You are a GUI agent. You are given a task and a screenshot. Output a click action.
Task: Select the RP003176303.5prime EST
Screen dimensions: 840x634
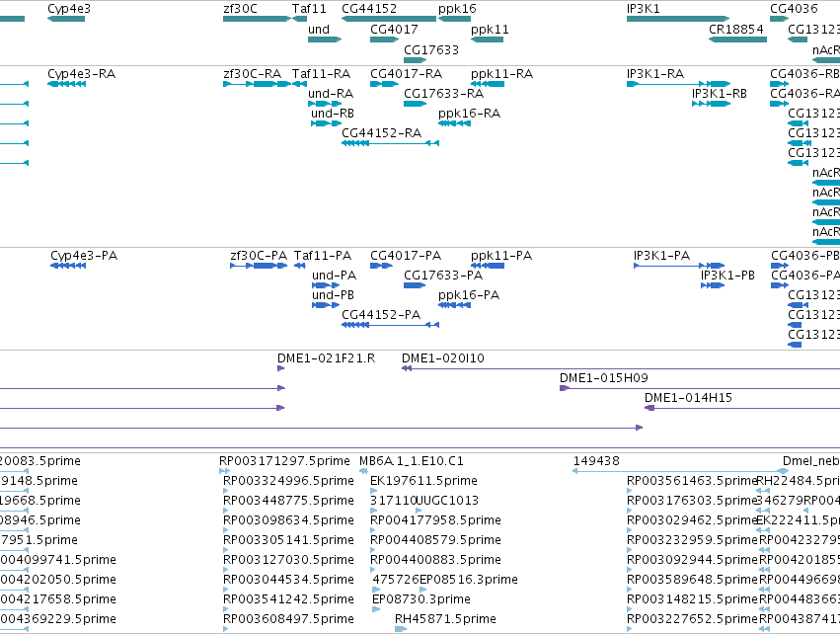tap(630, 511)
